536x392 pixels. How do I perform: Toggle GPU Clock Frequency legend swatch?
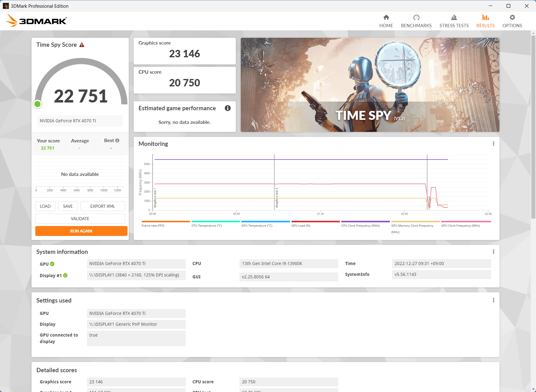(x=466, y=222)
